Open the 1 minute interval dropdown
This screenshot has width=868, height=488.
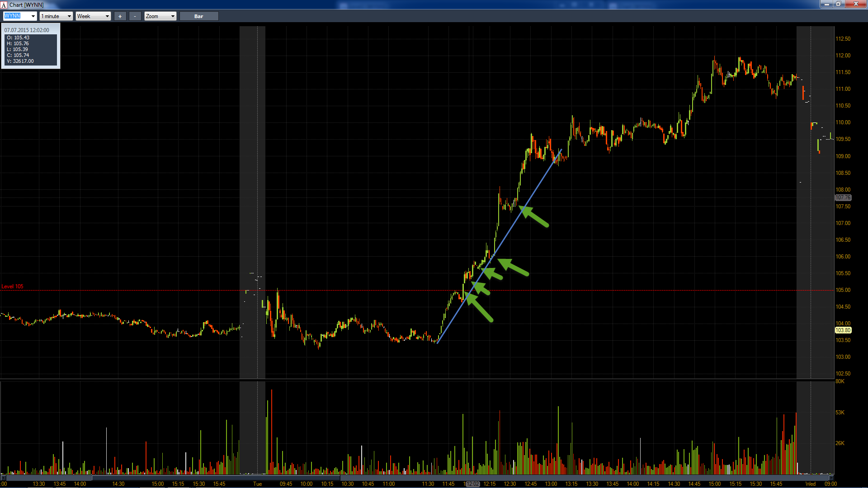(56, 16)
